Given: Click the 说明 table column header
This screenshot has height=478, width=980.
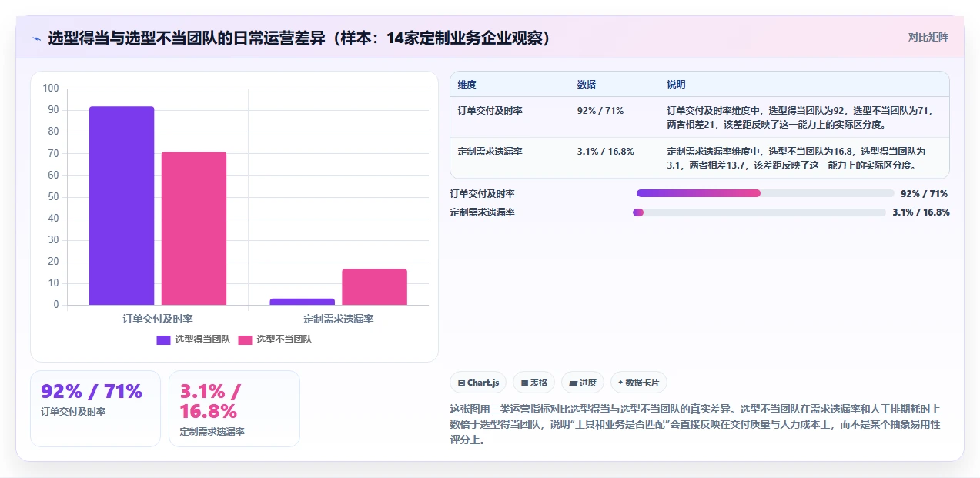Looking at the screenshot, I should coord(676,85).
